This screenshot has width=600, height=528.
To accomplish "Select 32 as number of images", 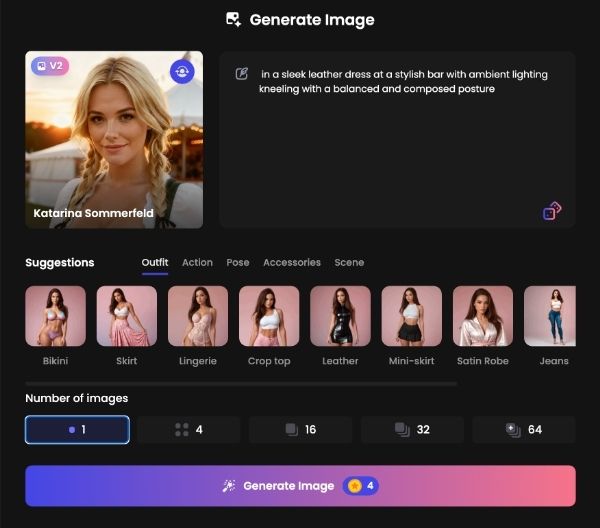I will point(412,430).
